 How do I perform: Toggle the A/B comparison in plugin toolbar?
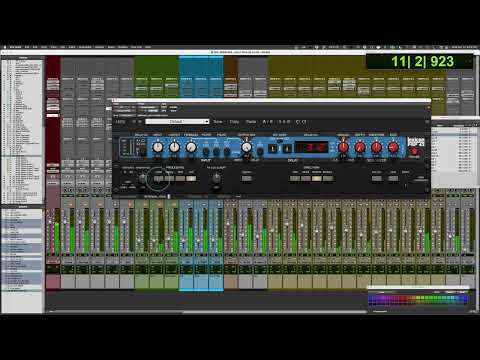267,122
